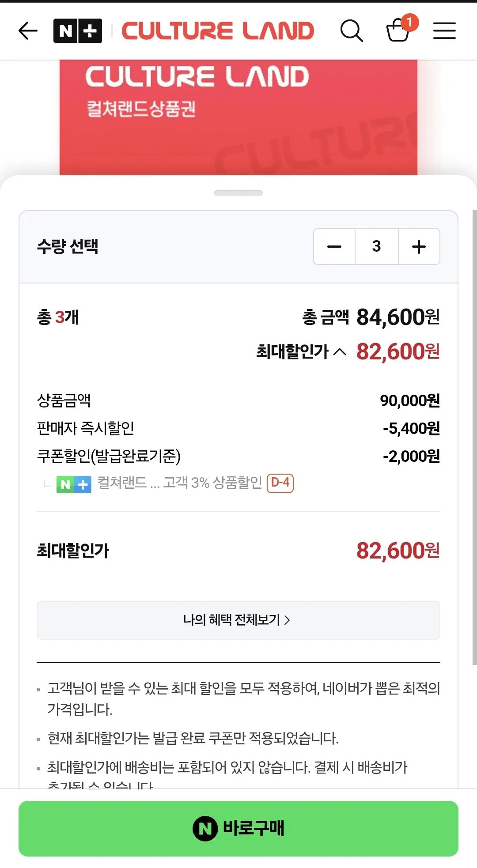Click the CULTURE LAND header logo
This screenshot has height=868, width=477.
(x=218, y=31)
